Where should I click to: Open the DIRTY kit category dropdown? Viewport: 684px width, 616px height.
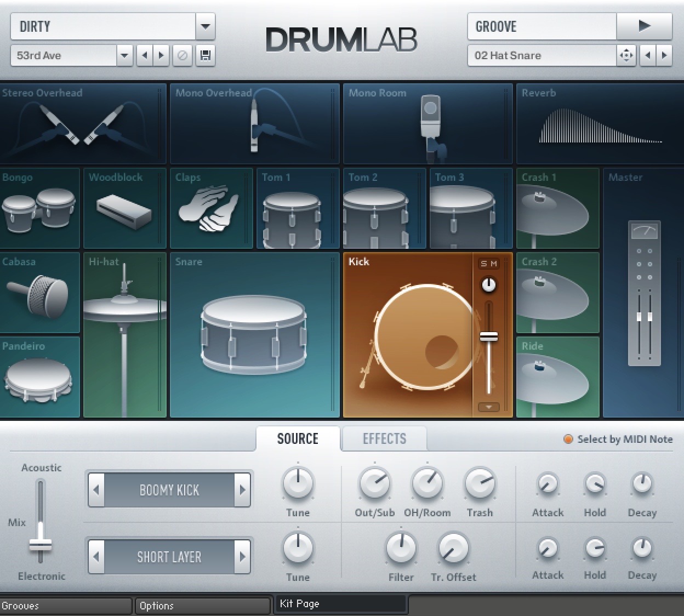(205, 26)
